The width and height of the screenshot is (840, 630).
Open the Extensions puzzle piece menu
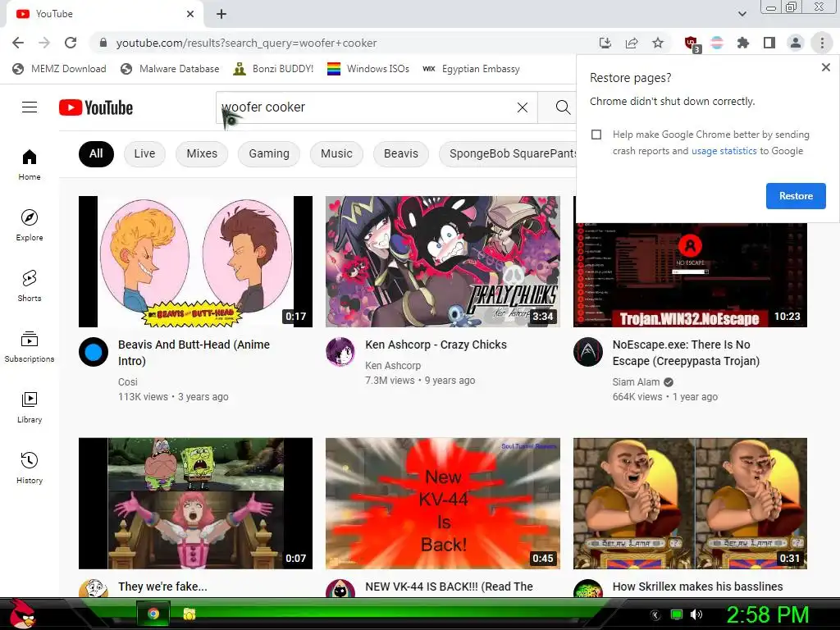coord(743,43)
